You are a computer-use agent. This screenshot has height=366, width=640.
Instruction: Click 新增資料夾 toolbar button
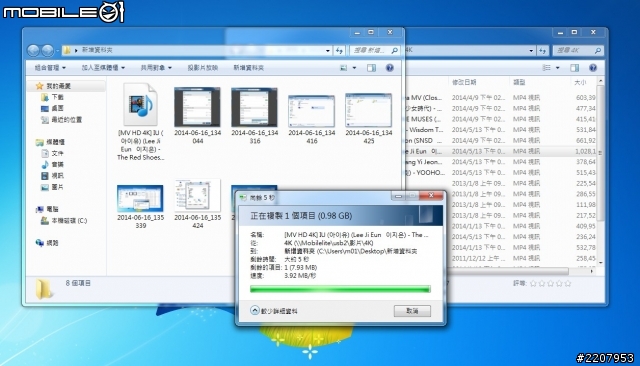248,68
